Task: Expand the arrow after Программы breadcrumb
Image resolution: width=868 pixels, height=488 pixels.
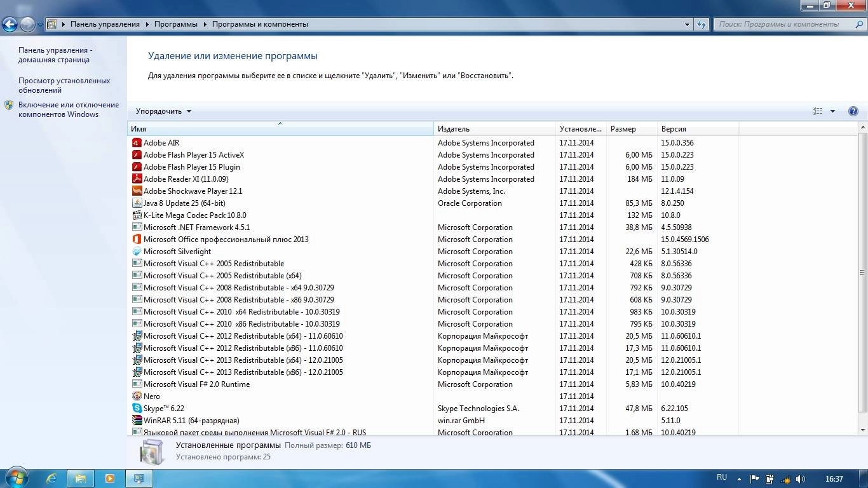Action: [x=205, y=24]
